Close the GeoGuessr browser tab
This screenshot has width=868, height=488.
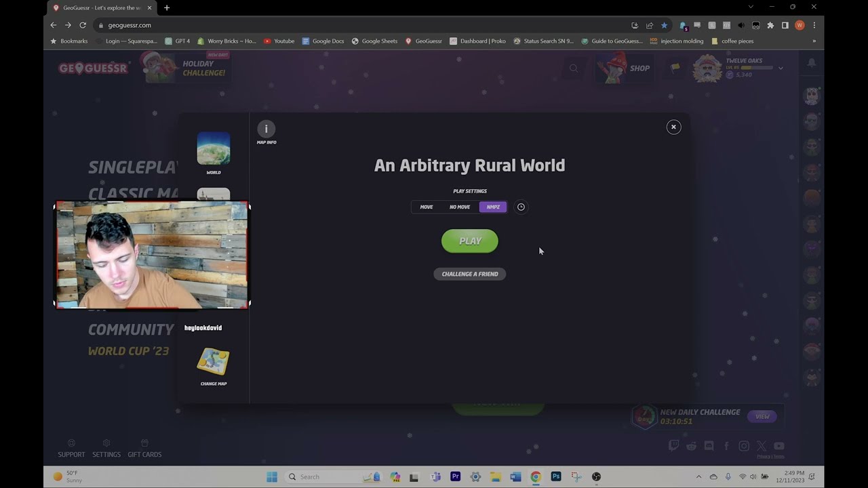pyautogui.click(x=149, y=8)
